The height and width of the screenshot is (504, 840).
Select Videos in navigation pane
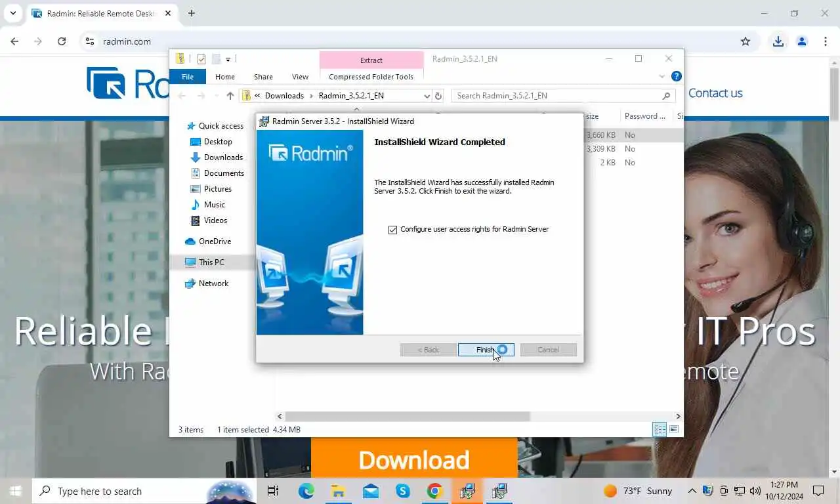point(215,220)
